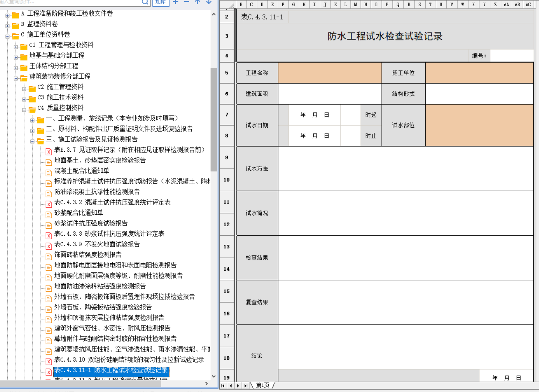Click the search magnifier icon

[x=145, y=2]
